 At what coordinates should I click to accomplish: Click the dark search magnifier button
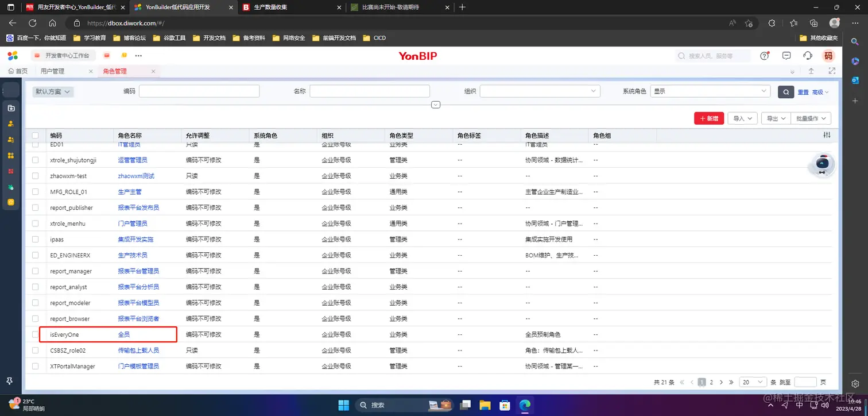click(x=786, y=91)
